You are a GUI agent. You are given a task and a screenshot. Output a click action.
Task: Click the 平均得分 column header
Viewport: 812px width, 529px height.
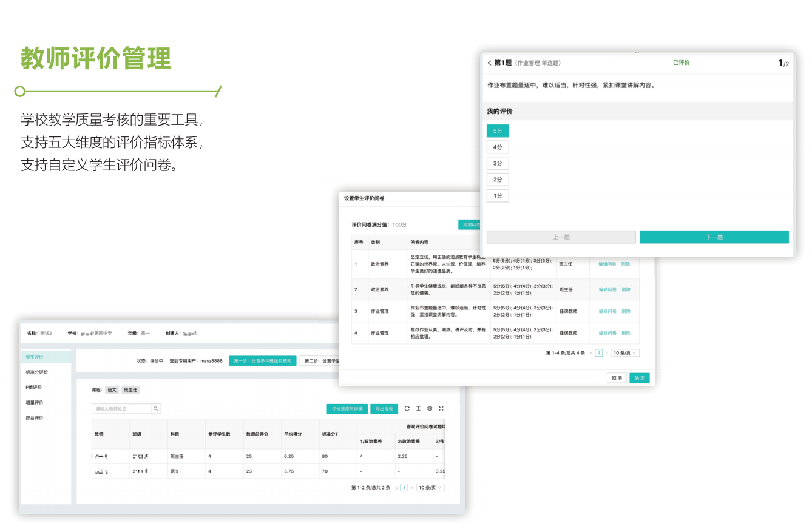pyautogui.click(x=300, y=434)
